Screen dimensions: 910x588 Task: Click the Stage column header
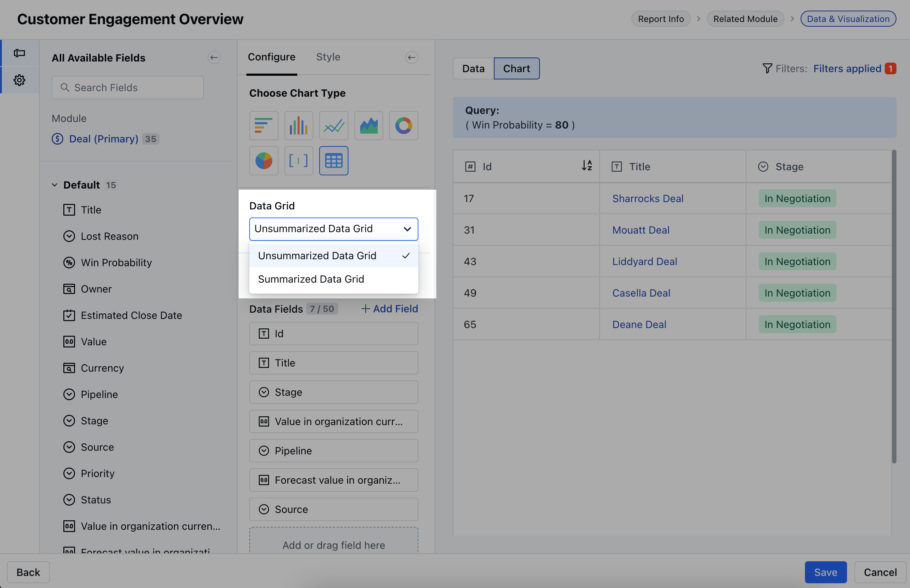818,167
